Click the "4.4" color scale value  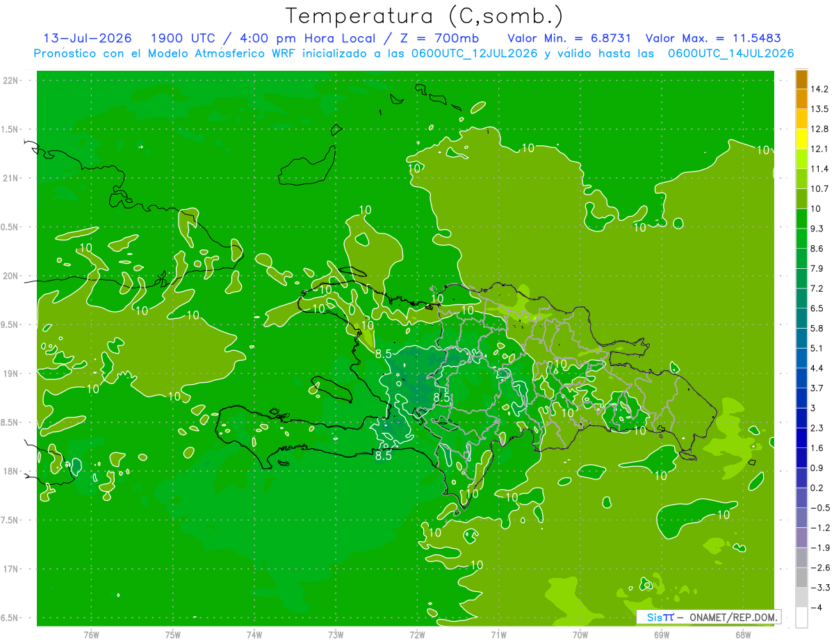pyautogui.click(x=817, y=368)
